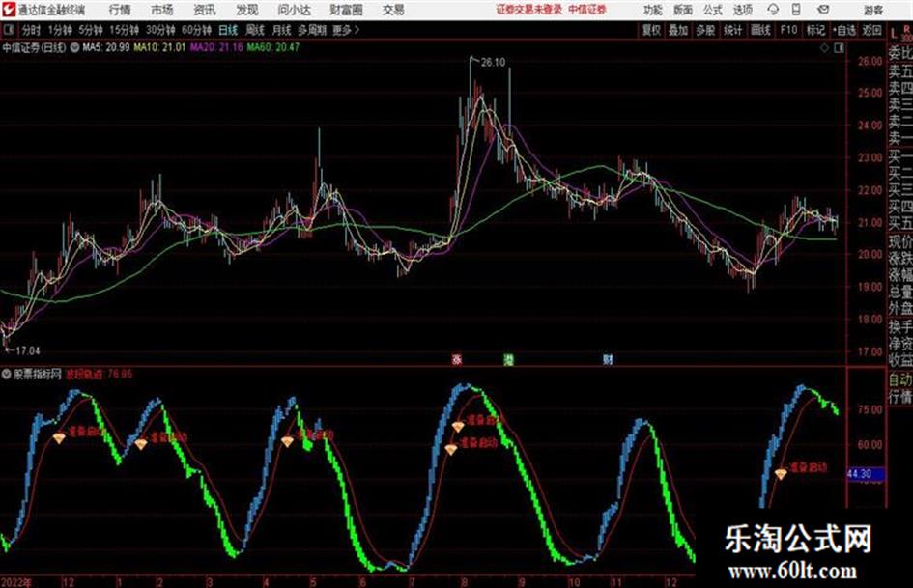This screenshot has height=588, width=913.
Task: Switch to the 周线 weekly tab
Action: coord(255,30)
